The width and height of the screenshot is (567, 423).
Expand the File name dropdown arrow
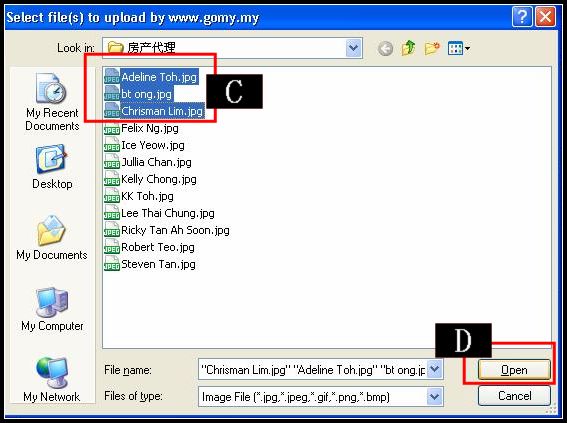coord(434,369)
